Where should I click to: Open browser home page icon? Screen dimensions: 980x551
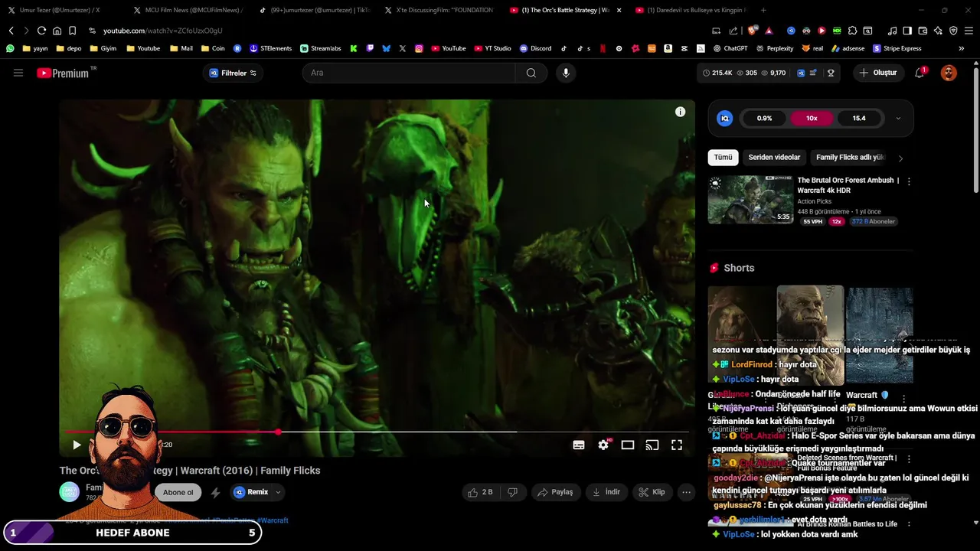pos(57,31)
